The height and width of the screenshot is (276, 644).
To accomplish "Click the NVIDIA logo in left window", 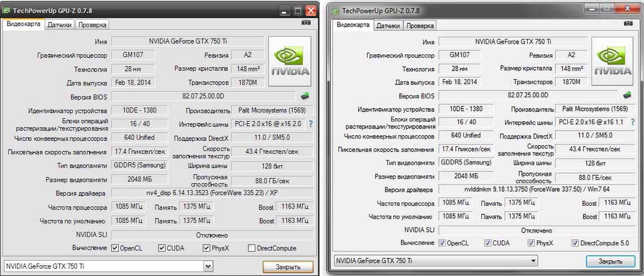I will point(290,61).
